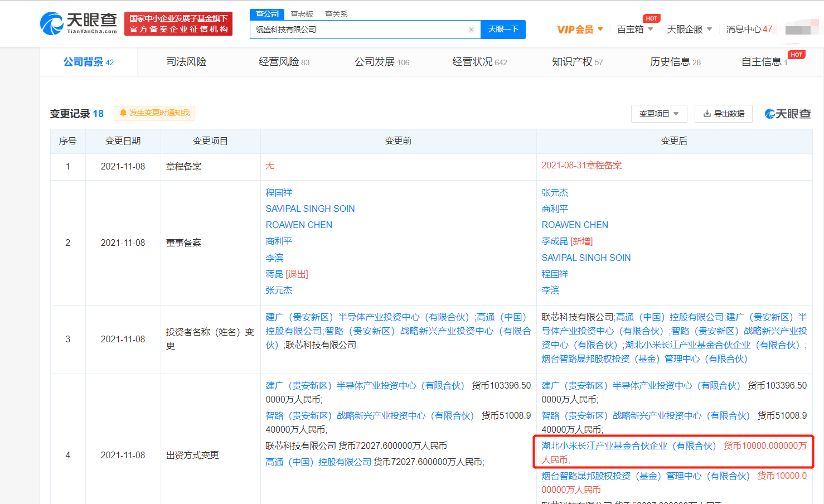This screenshot has width=824, height=504.
Task: Open ROAWEN CHEN in 变更后 column
Action: coord(575,225)
